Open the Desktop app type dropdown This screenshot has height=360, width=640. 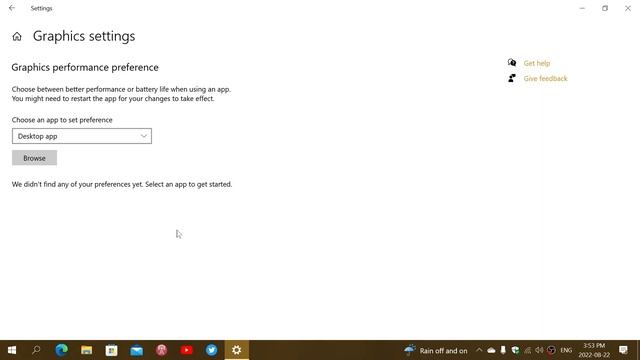coord(82,136)
